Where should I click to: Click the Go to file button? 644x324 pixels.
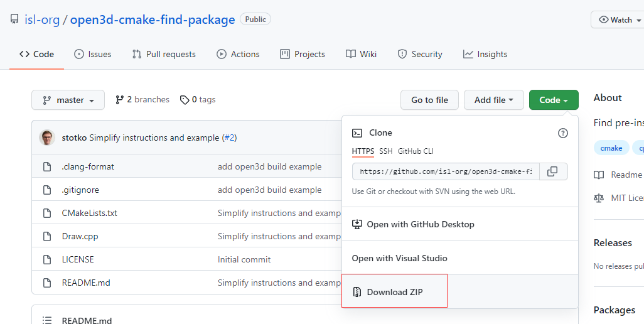point(429,100)
